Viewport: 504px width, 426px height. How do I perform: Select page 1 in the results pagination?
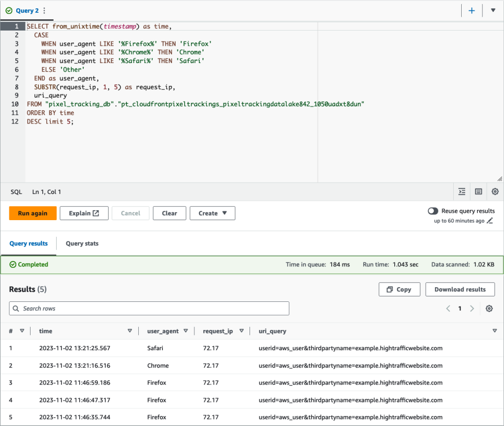460,308
